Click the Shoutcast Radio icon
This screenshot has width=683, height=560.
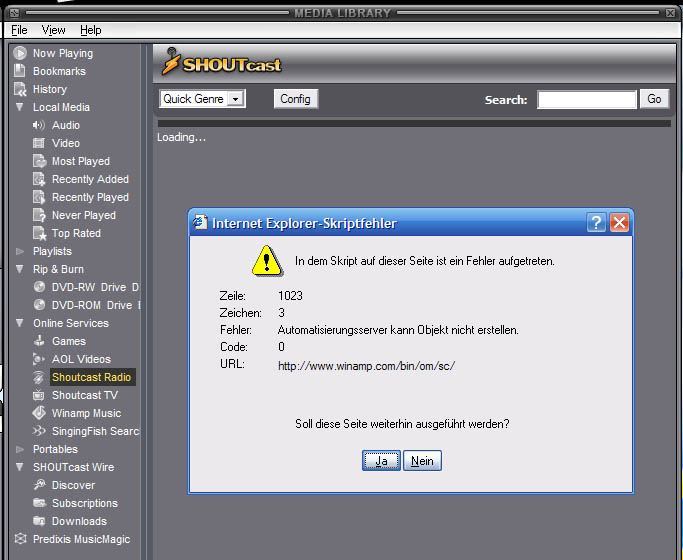click(39, 377)
